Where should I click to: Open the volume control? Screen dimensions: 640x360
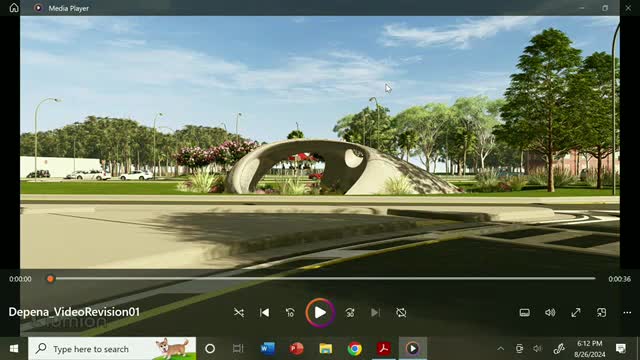pyautogui.click(x=550, y=313)
